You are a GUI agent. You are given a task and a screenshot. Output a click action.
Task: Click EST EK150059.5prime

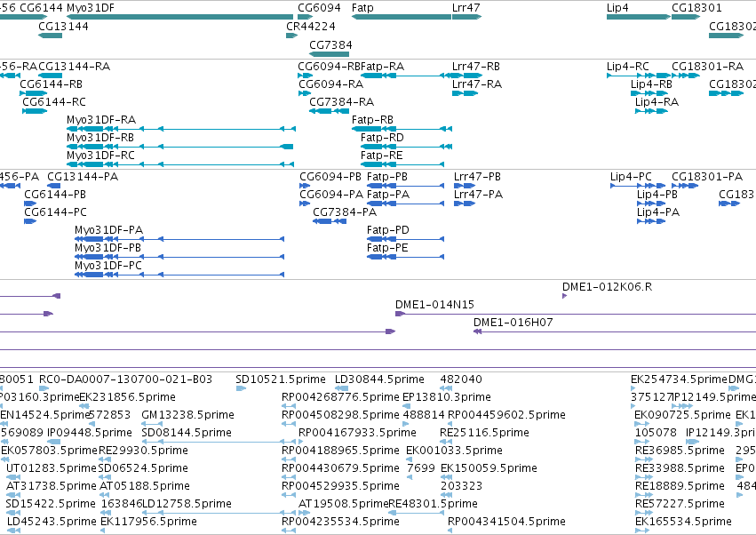(x=447, y=477)
